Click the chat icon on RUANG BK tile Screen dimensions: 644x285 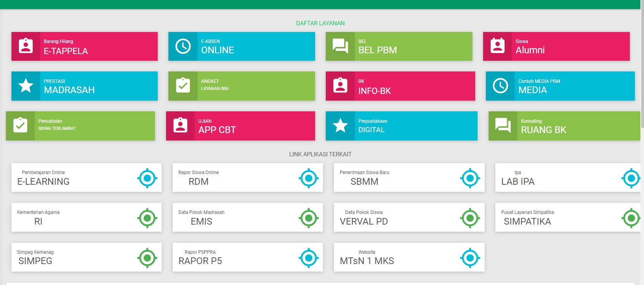click(x=503, y=126)
